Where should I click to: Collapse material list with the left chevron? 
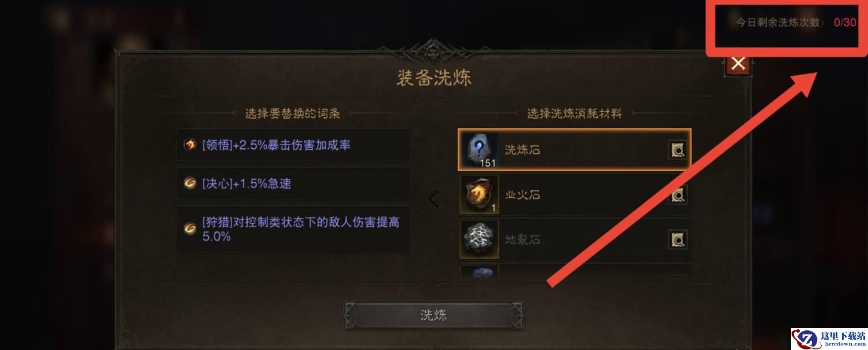click(434, 200)
